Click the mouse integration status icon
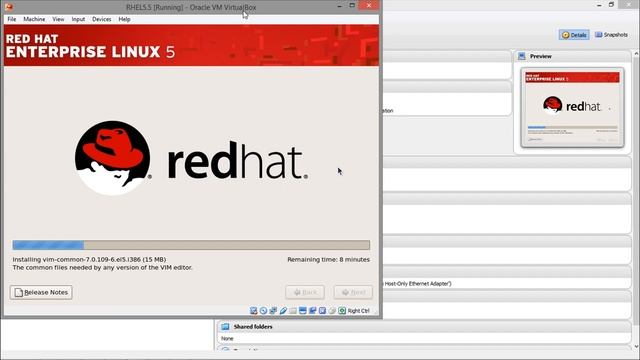Screen dimensions: 640x360 coord(332,311)
